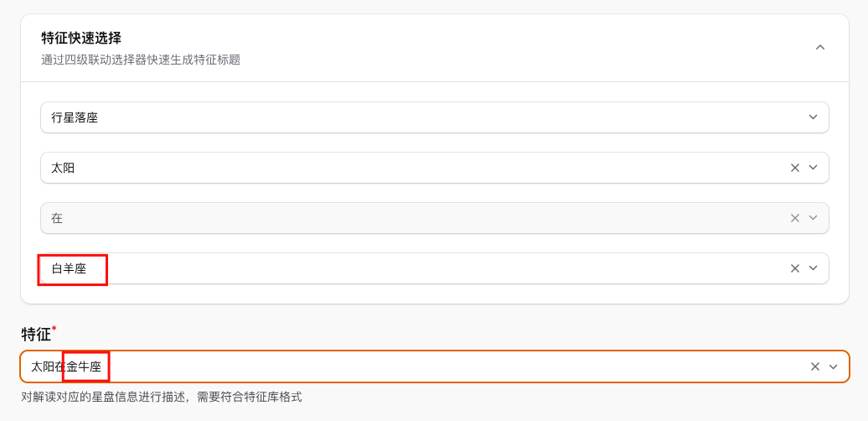This screenshot has height=421, width=868.
Task: Clear the 在 selector using X icon
Action: tap(795, 218)
